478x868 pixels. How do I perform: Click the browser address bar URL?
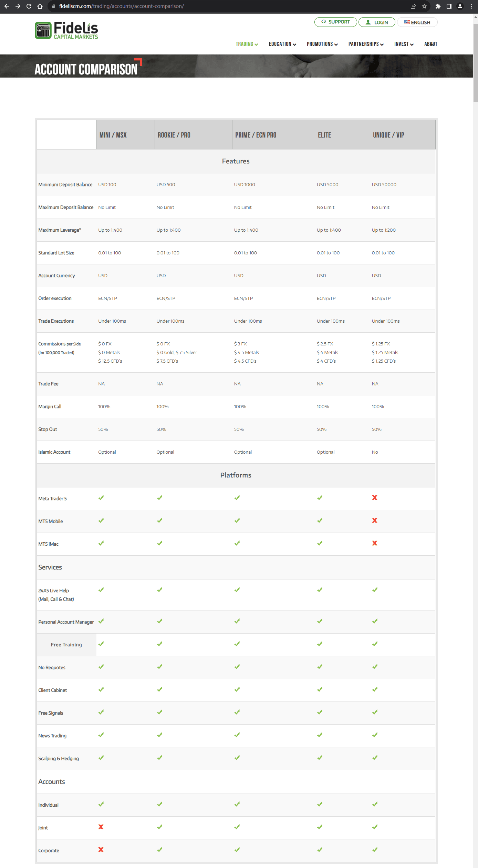[121, 6]
